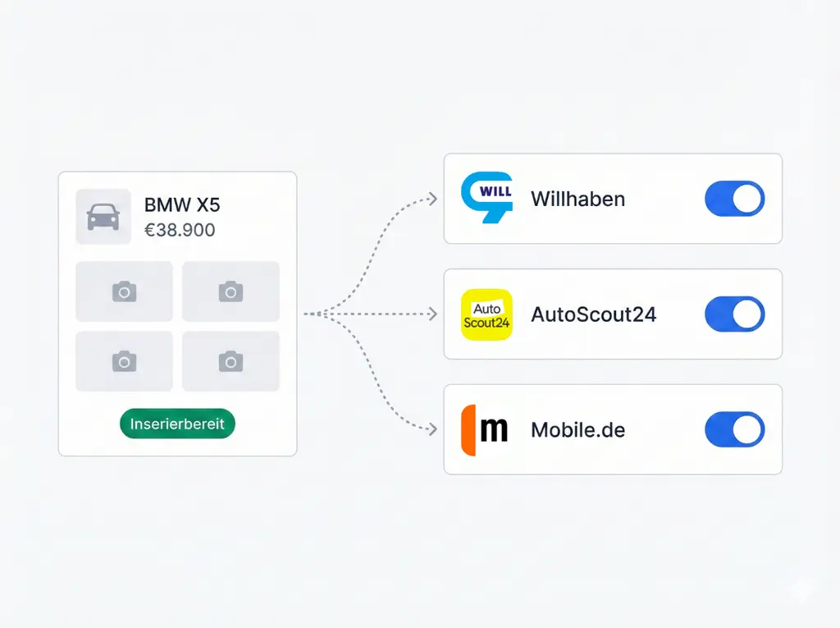Image resolution: width=840 pixels, height=628 pixels.
Task: Click the Willhaben logo icon
Action: pyautogui.click(x=486, y=198)
